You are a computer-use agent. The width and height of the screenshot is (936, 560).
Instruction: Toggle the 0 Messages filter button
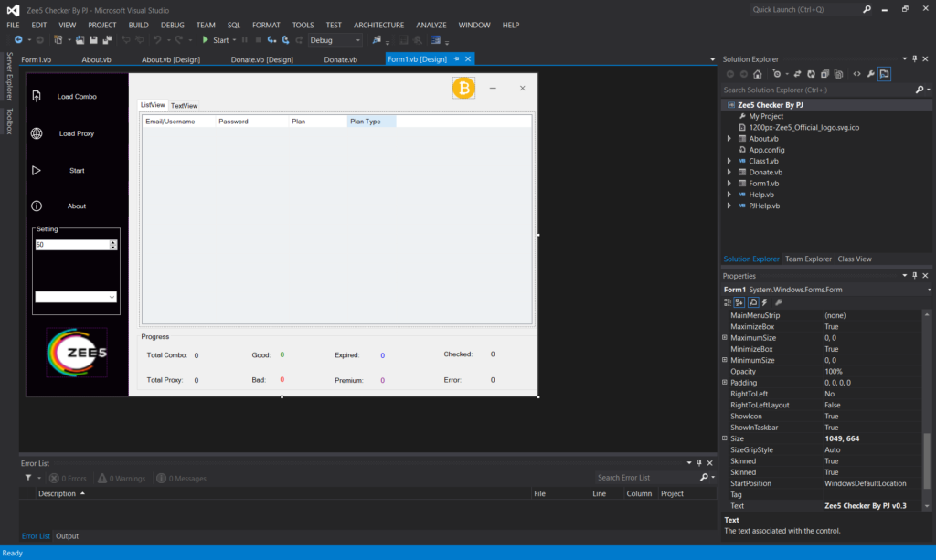[181, 479]
